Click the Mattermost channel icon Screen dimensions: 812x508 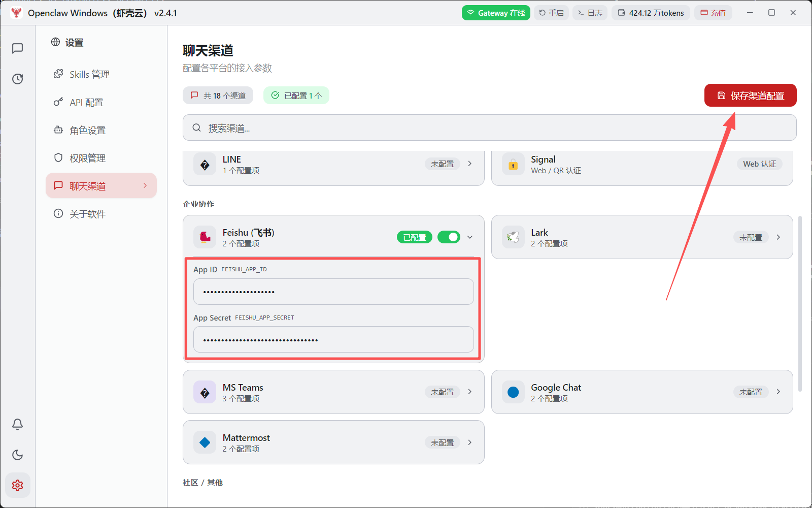[205, 442]
